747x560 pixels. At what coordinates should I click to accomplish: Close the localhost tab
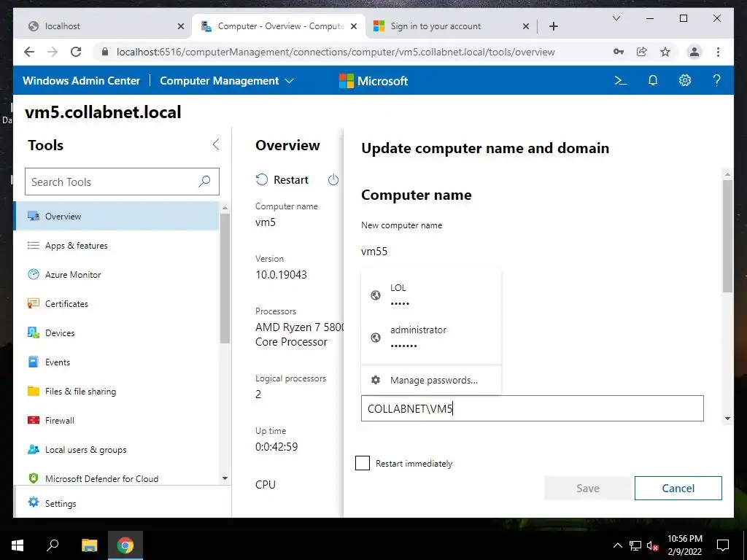(181, 26)
